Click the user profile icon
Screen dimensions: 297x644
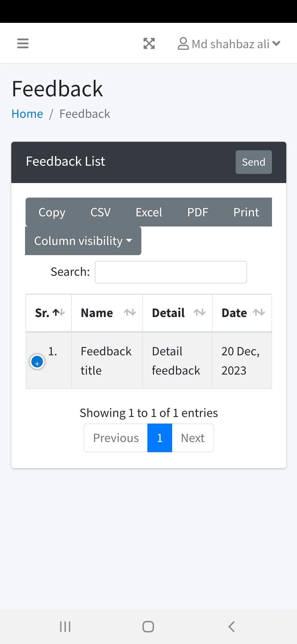click(183, 43)
